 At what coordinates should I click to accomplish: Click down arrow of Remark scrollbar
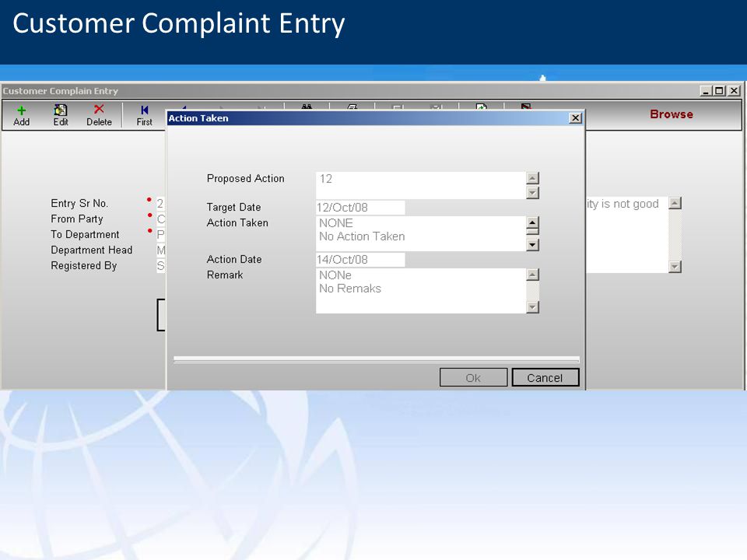(532, 307)
